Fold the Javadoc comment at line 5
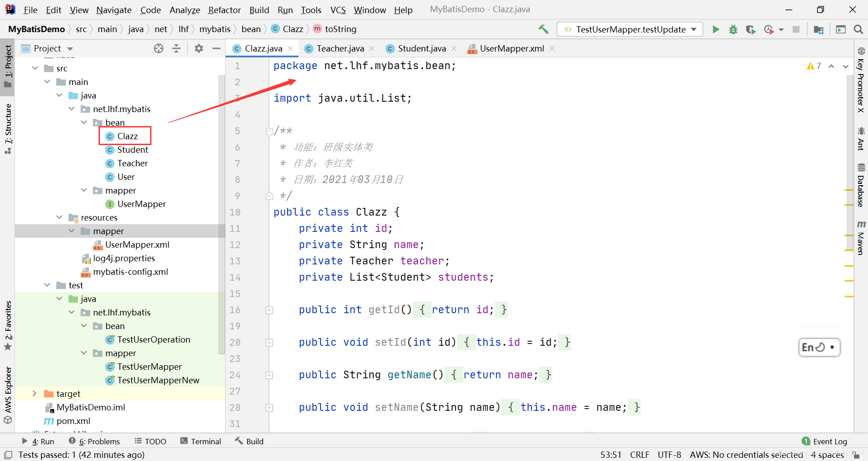 [269, 132]
